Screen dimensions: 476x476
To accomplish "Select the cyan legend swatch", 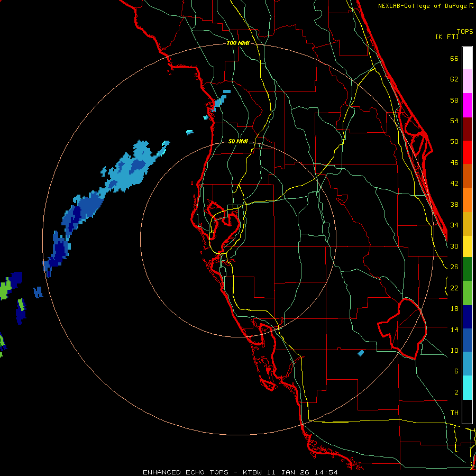I will 467,388.
